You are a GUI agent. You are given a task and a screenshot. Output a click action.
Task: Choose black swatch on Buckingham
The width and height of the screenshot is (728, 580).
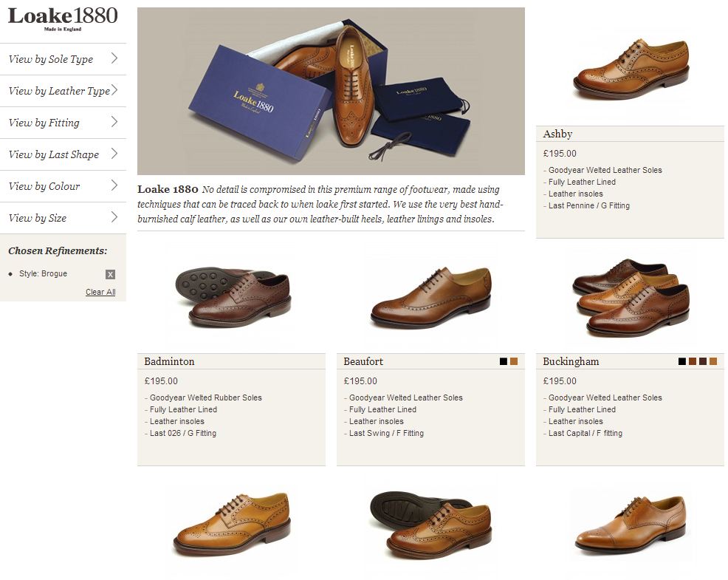pyautogui.click(x=682, y=361)
